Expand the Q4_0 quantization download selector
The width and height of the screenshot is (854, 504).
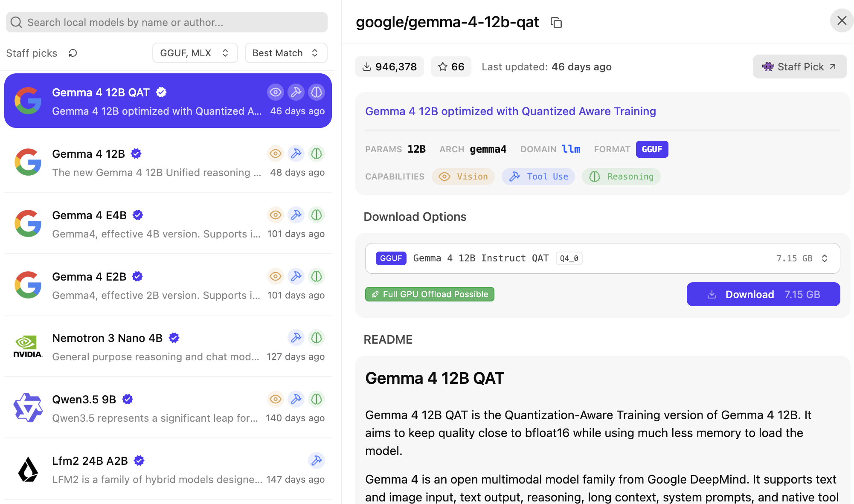click(602, 258)
